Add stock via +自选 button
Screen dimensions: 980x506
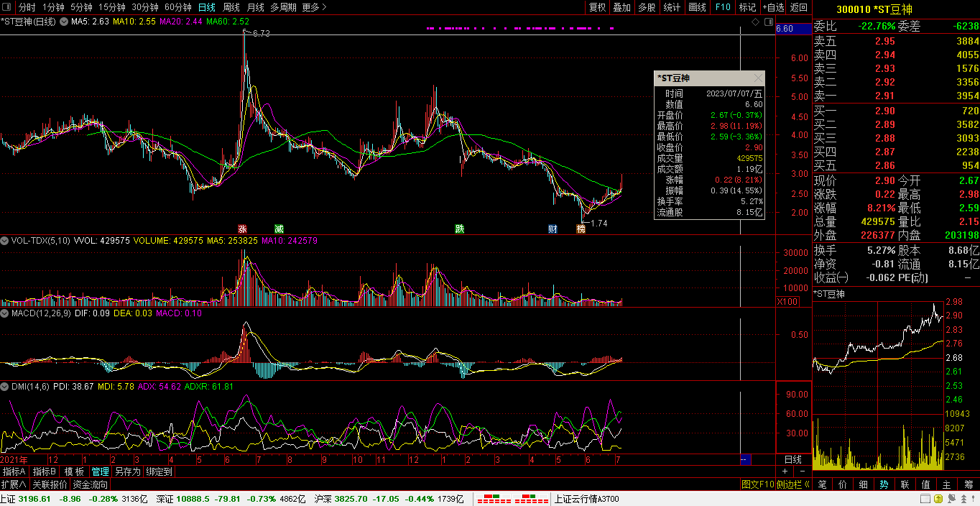point(773,7)
